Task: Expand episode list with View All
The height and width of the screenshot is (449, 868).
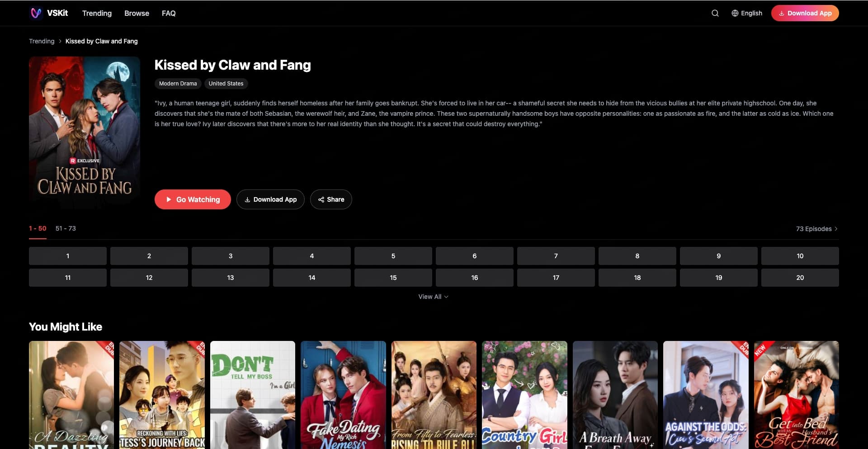Action: pyautogui.click(x=434, y=297)
